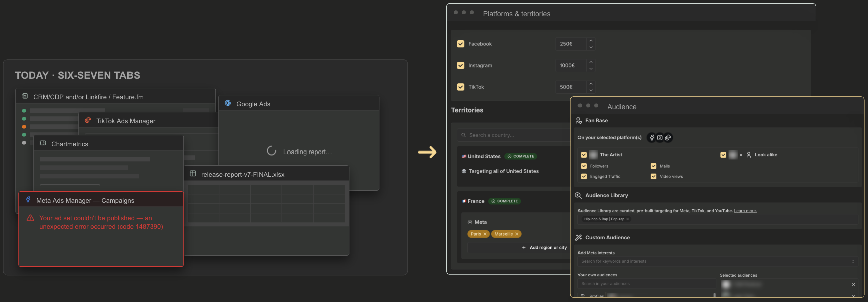868x302 pixels.
Task: Click the red warning triangle icon
Action: coord(30,218)
